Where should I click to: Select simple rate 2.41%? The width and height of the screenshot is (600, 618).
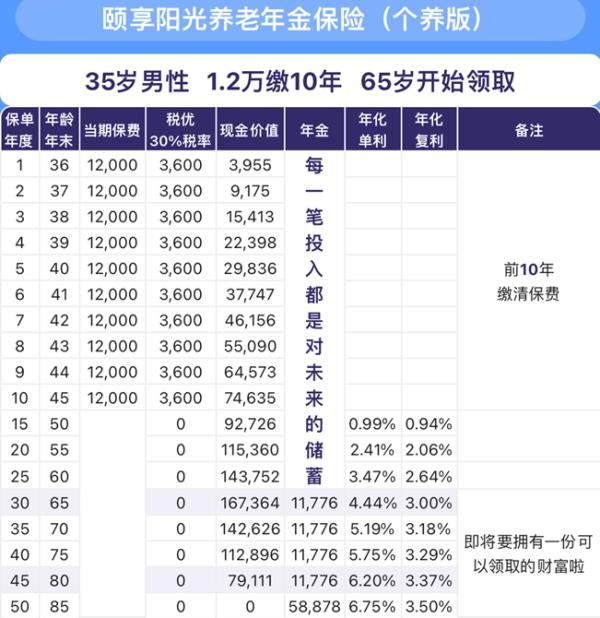tap(372, 450)
